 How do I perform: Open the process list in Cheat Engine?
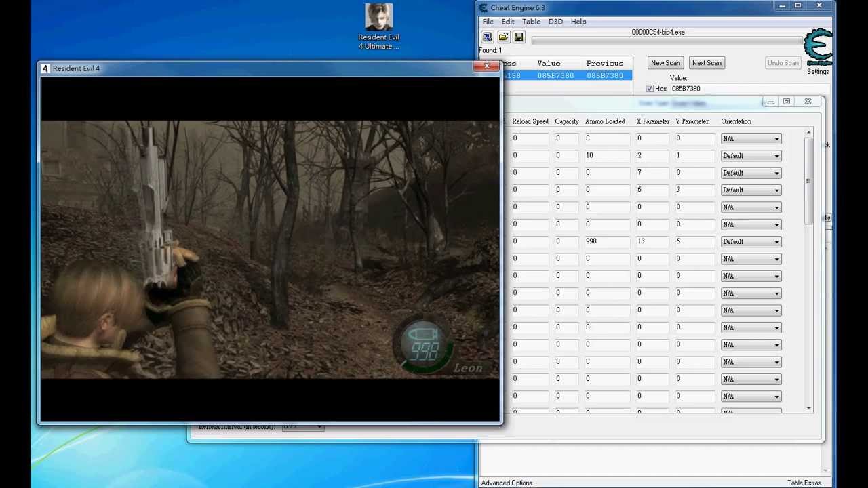pos(488,37)
